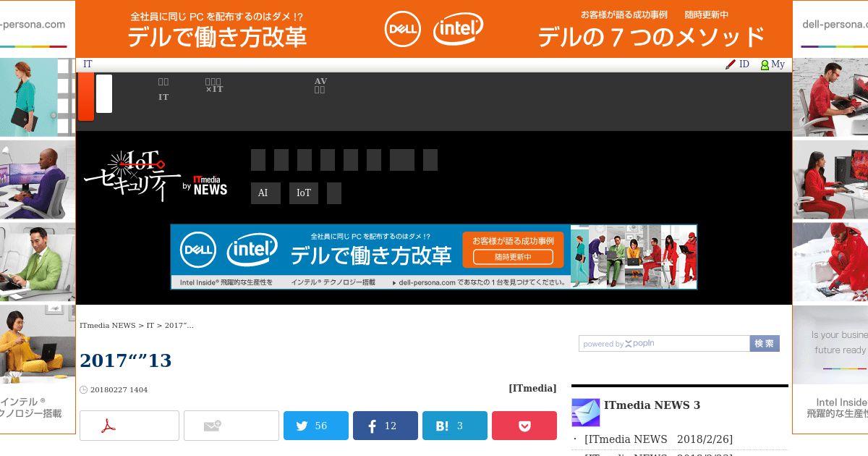Save the article with the Pocket button

524,426
